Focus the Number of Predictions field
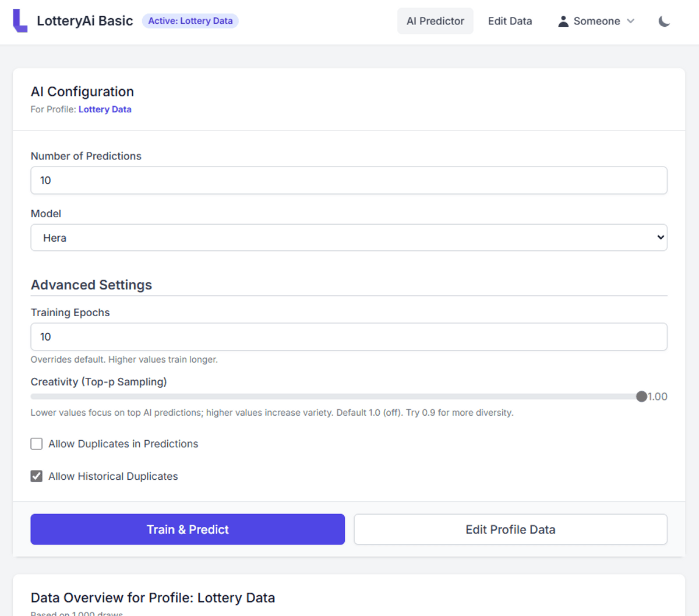The width and height of the screenshot is (699, 616). pos(348,180)
